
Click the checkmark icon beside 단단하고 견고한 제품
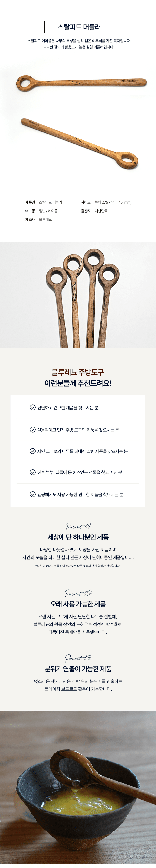click(33, 407)
